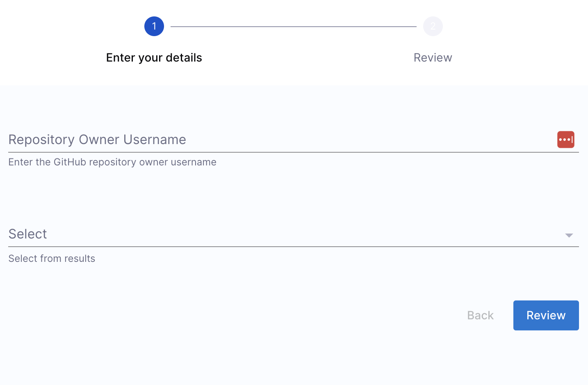
Task: Click the "Select from results" helper text
Action: [52, 259]
